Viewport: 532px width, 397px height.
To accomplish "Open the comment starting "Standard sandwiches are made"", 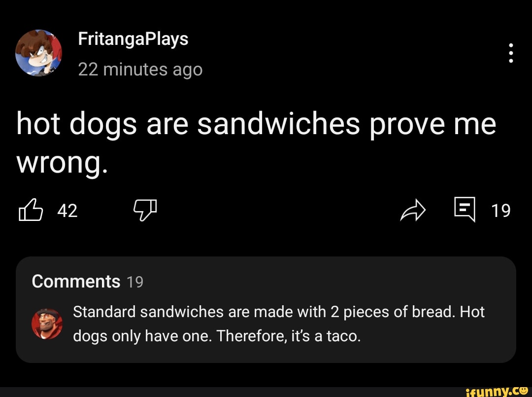I will (278, 312).
